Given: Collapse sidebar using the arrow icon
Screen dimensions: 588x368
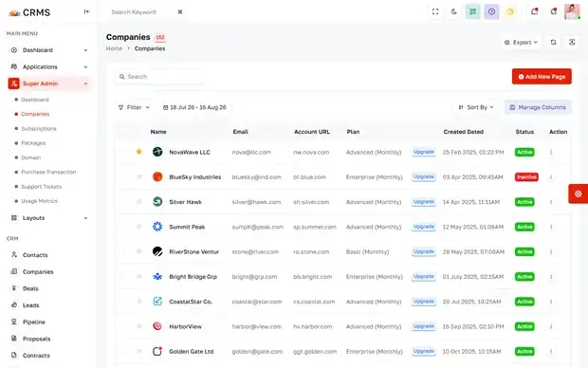Looking at the screenshot, I should point(86,11).
